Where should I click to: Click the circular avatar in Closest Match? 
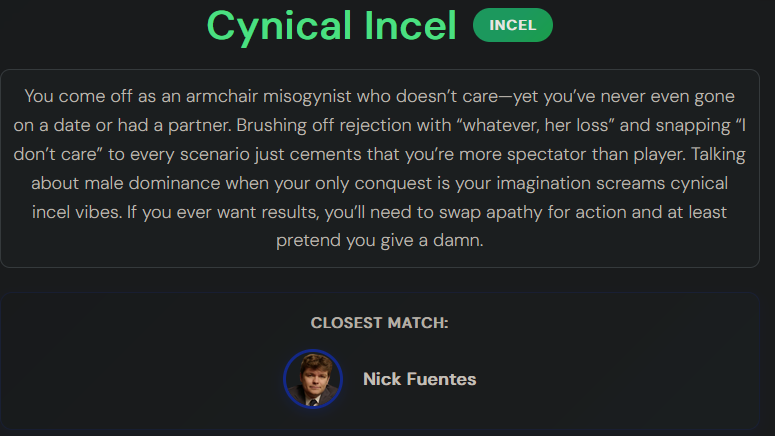tap(313, 379)
